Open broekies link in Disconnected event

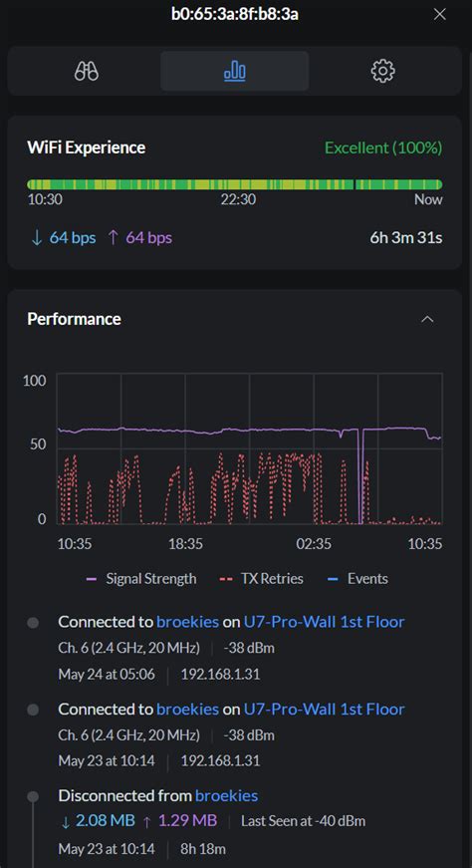(227, 796)
